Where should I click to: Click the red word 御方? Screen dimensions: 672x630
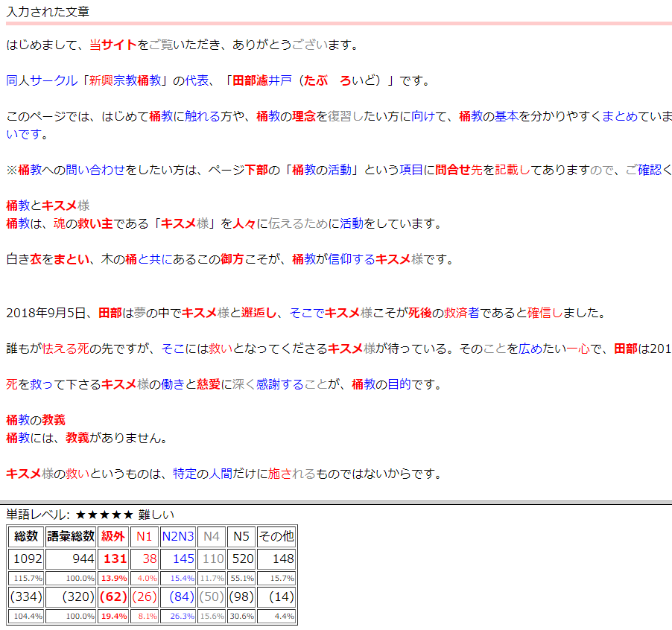(232, 259)
